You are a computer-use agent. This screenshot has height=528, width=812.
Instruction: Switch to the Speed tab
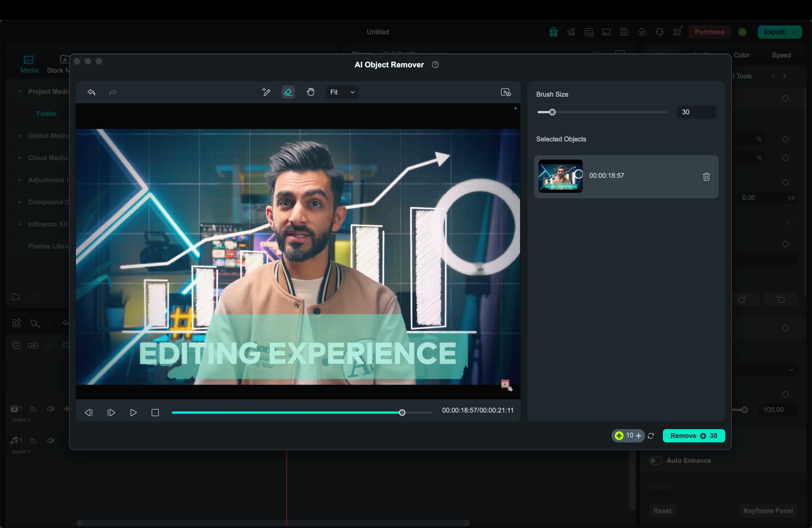coord(781,55)
